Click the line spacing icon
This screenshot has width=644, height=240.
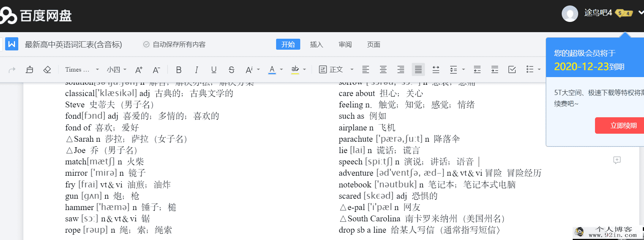453,69
